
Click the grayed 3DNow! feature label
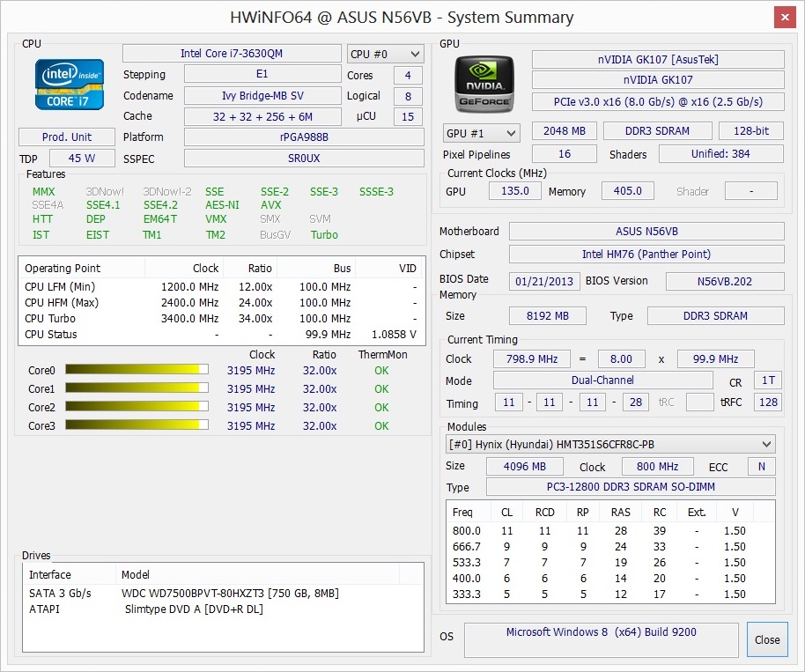(x=105, y=191)
